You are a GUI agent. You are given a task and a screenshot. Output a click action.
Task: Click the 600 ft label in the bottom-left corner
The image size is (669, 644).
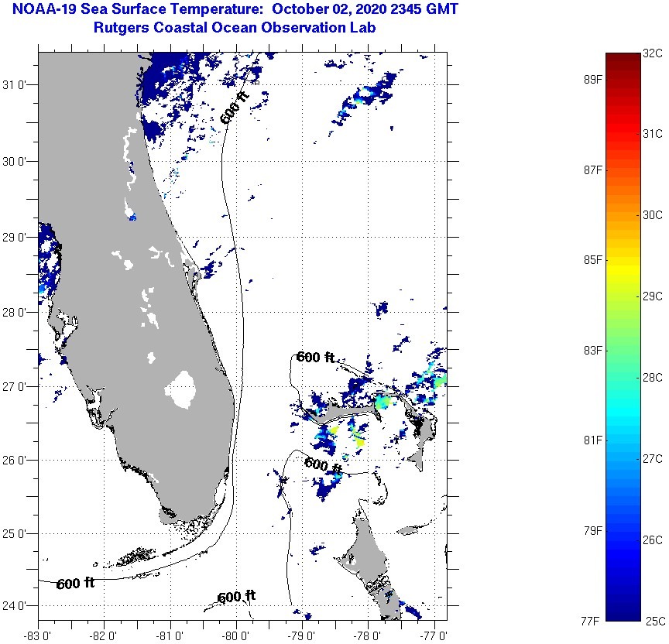point(75,584)
